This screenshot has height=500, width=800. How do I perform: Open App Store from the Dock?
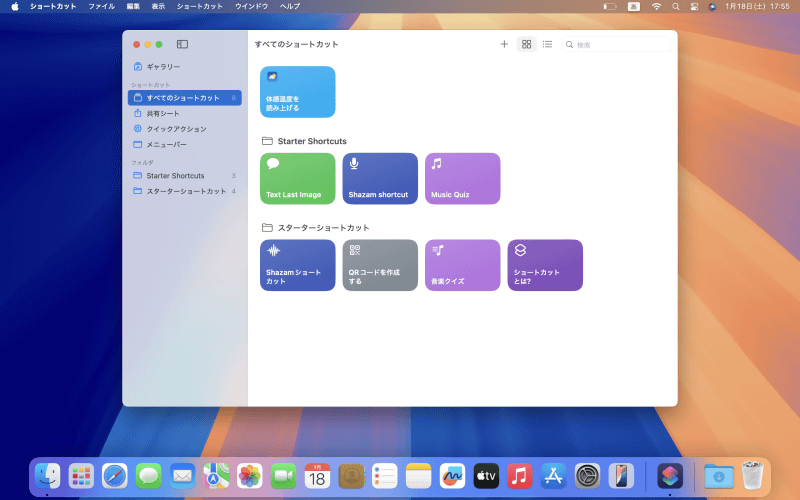pyautogui.click(x=554, y=476)
